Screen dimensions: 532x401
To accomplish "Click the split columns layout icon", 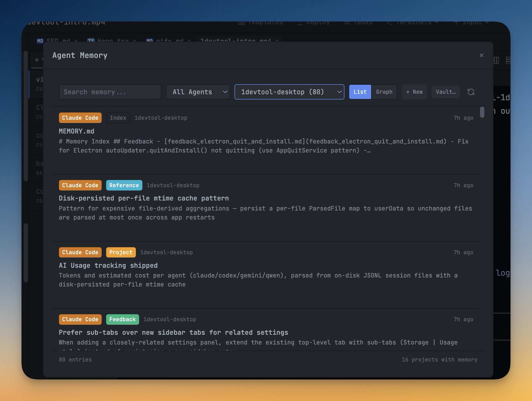I will coord(496,60).
